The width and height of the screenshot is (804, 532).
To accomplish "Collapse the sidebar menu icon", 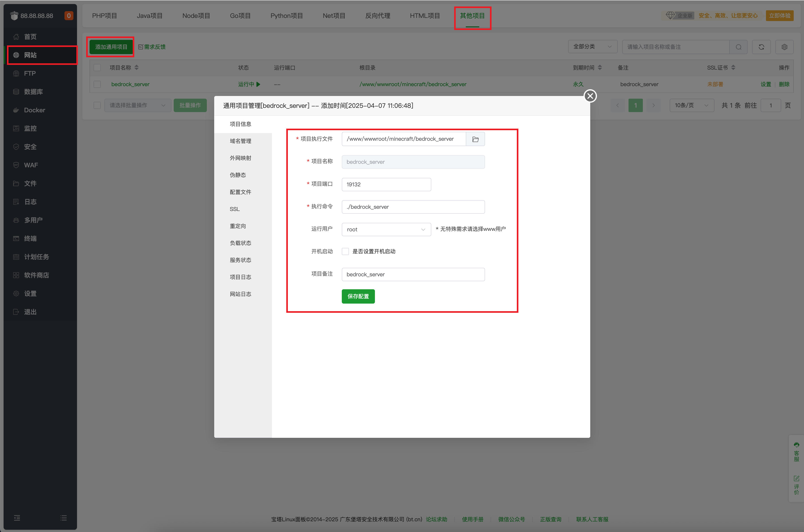I will point(17,518).
